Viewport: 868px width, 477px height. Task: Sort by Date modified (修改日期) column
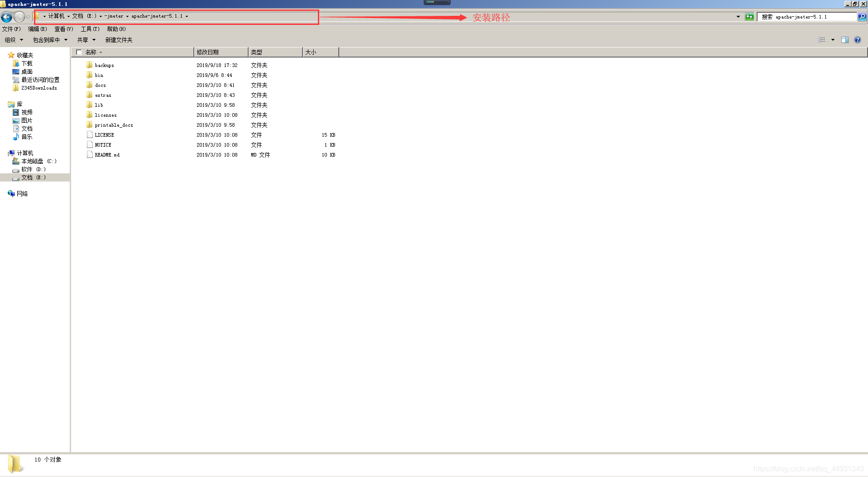point(221,52)
